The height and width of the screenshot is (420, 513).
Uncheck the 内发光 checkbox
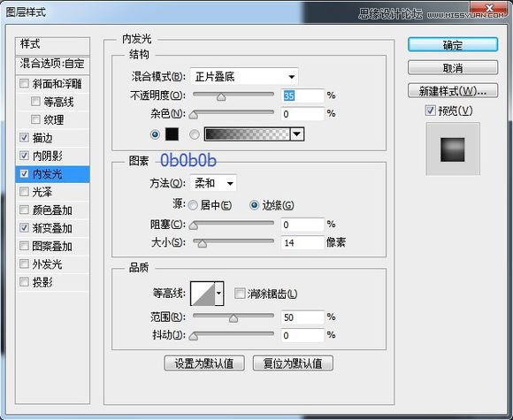[x=24, y=173]
